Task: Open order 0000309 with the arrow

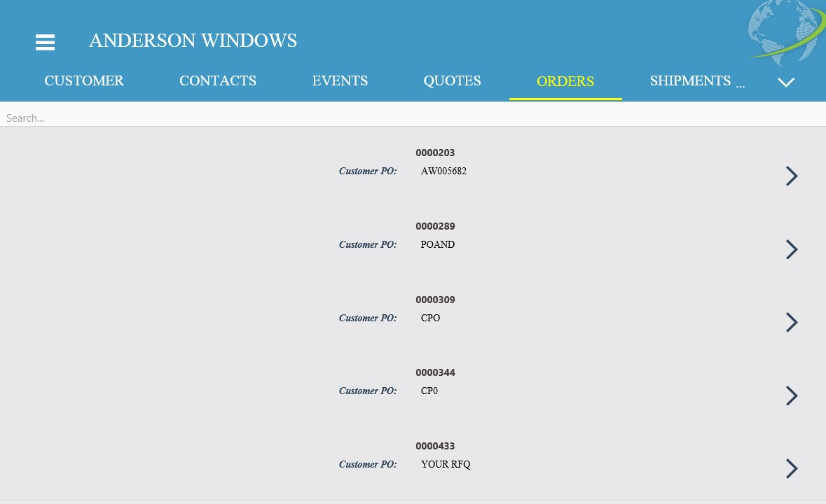Action: 792,322
